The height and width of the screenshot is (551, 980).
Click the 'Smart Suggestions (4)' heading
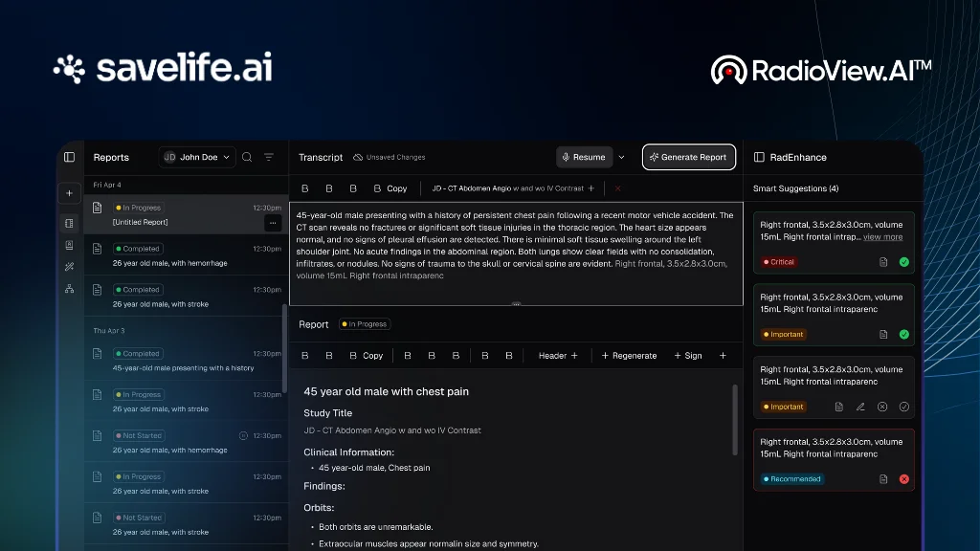pyautogui.click(x=795, y=188)
